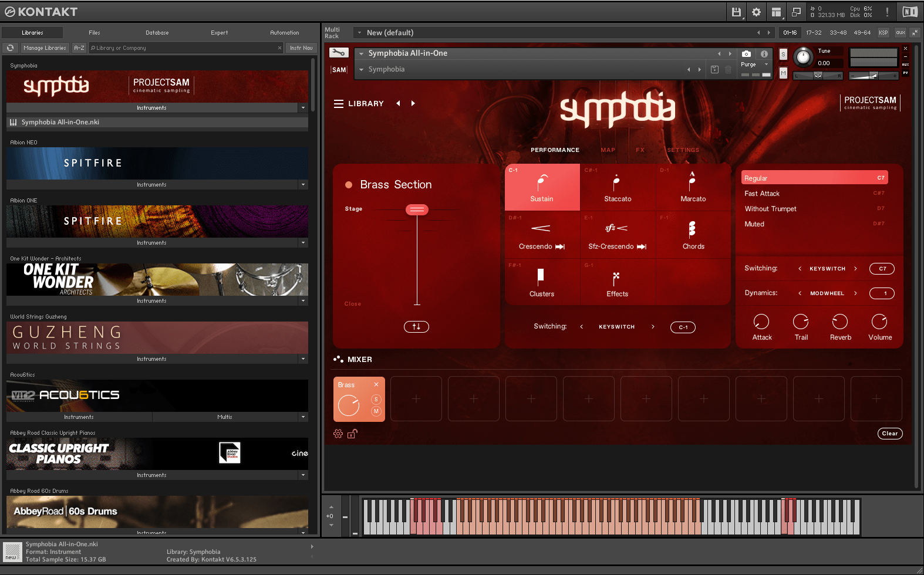
Task: Open the Multi Rack preset dropdown
Action: point(360,33)
